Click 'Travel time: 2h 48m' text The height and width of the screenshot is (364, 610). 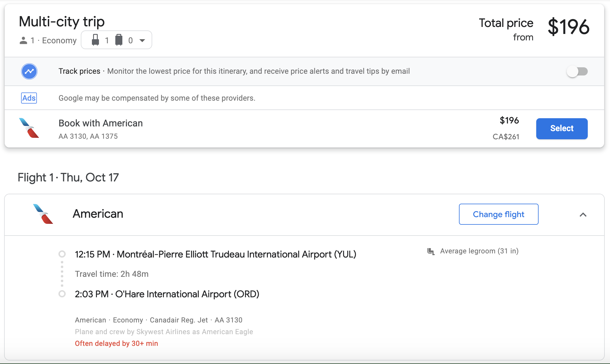coord(112,274)
